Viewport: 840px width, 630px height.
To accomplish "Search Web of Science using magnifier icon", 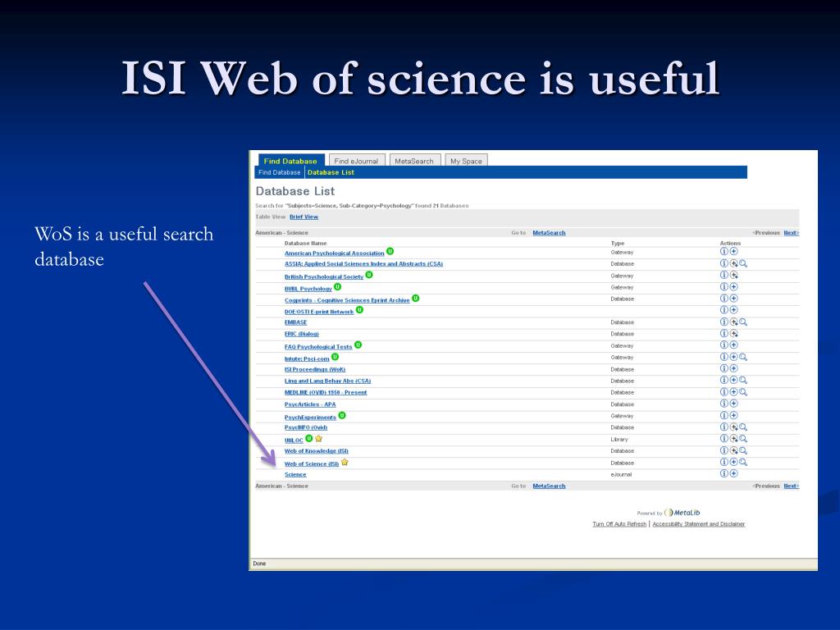I will (743, 463).
